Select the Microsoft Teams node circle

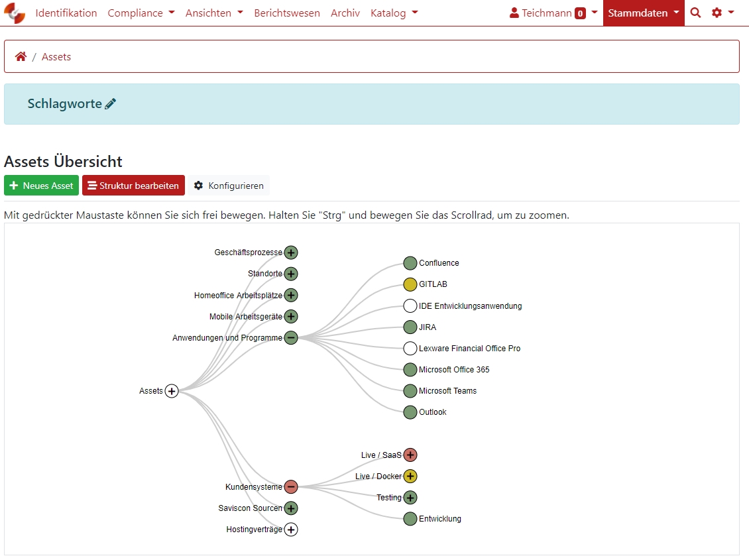[410, 391]
